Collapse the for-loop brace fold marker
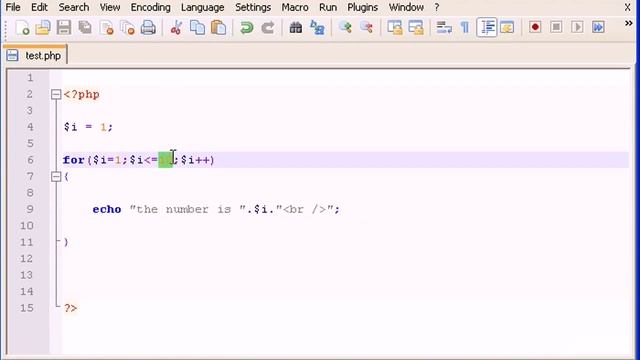This screenshot has width=640, height=360. pyautogui.click(x=56, y=176)
